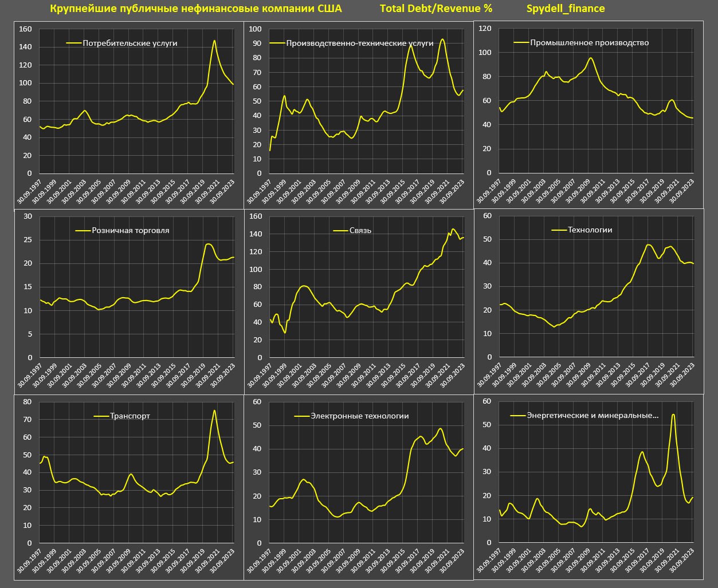The height and width of the screenshot is (588, 718).
Task: Select the "Электронные технологии" legend entry
Action: [359, 416]
